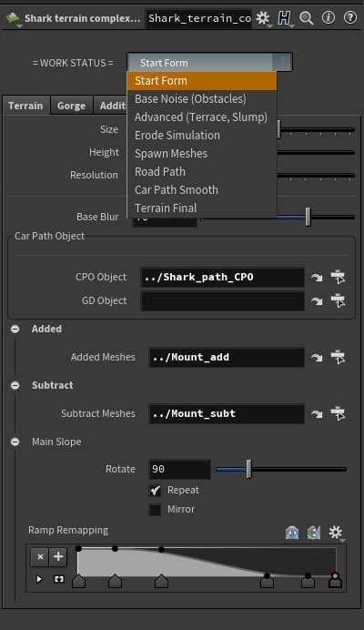The height and width of the screenshot is (630, 364).
Task: Show the node info icon
Action: [x=329, y=17]
